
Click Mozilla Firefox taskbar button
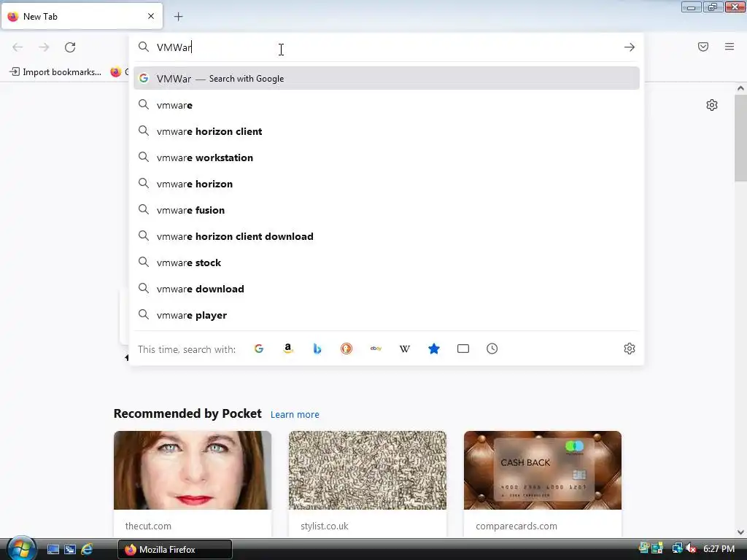coord(175,549)
